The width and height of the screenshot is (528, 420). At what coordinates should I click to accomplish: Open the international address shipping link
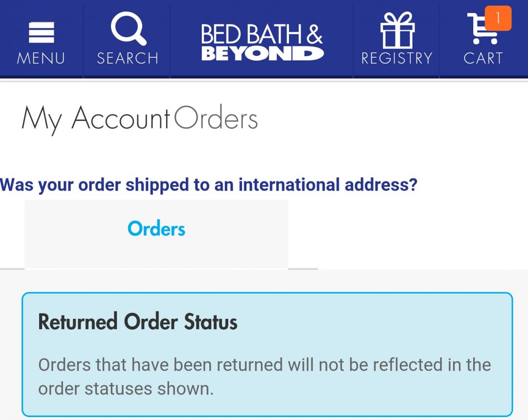click(x=209, y=185)
